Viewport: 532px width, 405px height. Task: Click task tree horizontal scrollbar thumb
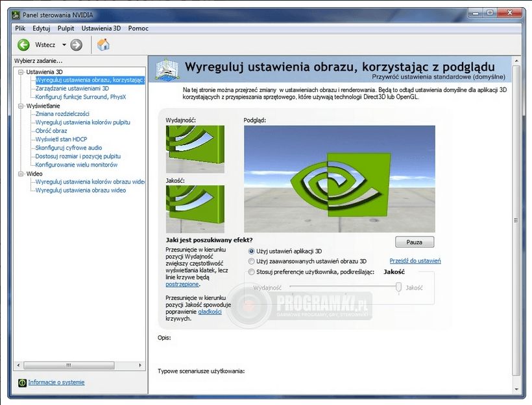pos(69,365)
